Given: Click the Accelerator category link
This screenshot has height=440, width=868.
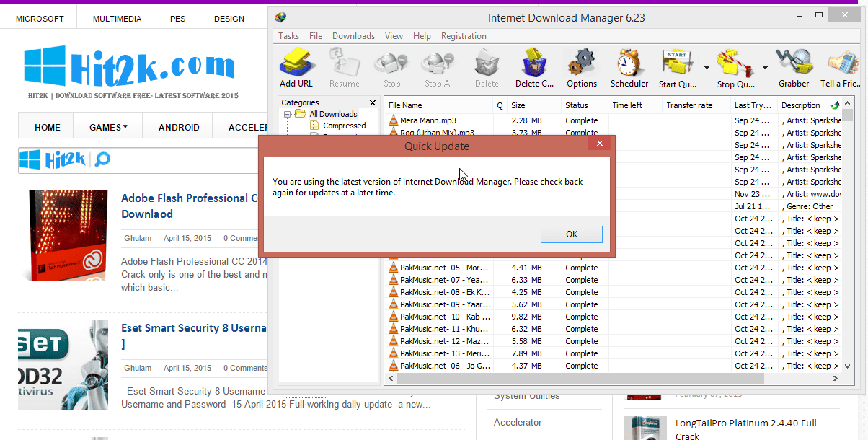Looking at the screenshot, I should pos(518,422).
